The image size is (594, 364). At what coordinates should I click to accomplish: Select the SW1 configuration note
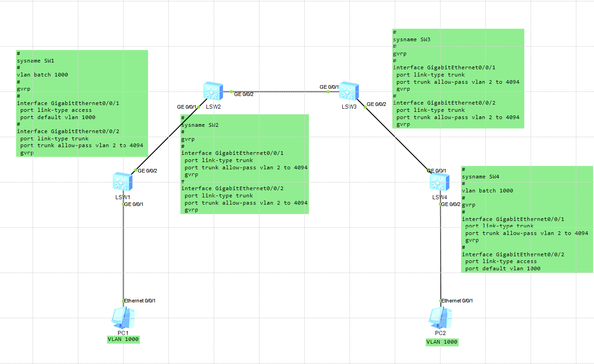click(81, 103)
